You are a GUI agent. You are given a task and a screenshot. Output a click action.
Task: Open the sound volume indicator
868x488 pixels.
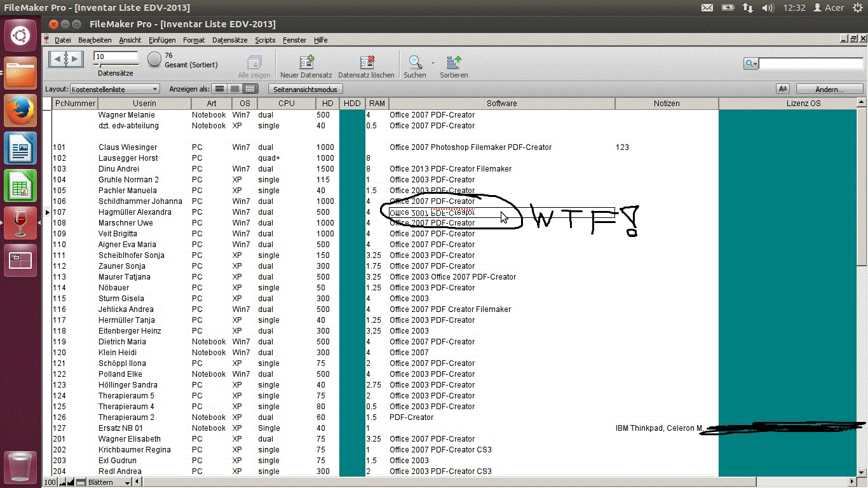768,8
